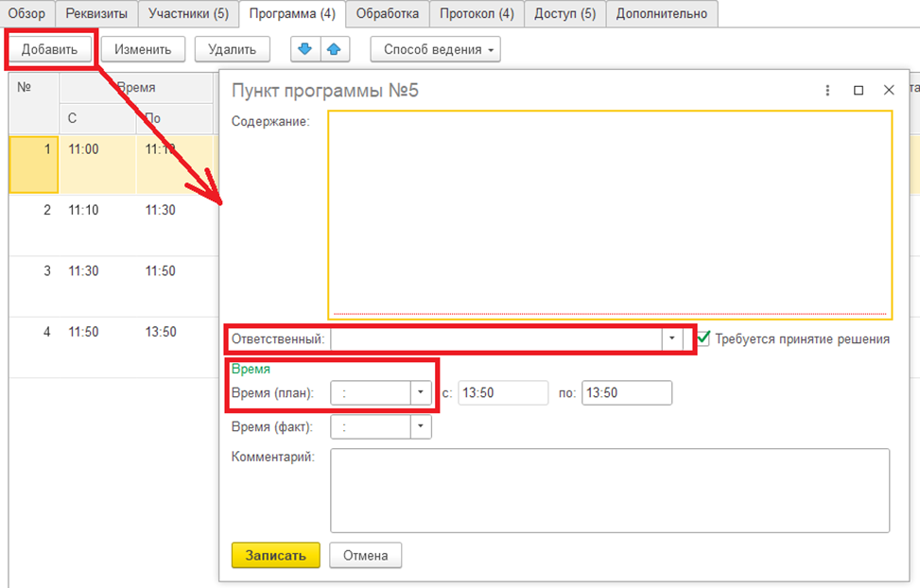Click the Комментарий text field
This screenshot has height=588, width=920.
tap(610, 490)
